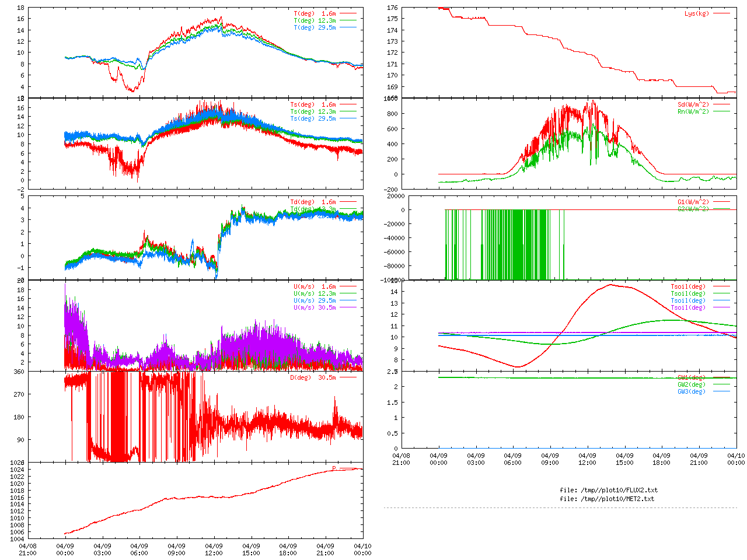Click the blue "Tsoil(deg)" legend label
This screenshot has height=560, width=747.
pos(688,301)
